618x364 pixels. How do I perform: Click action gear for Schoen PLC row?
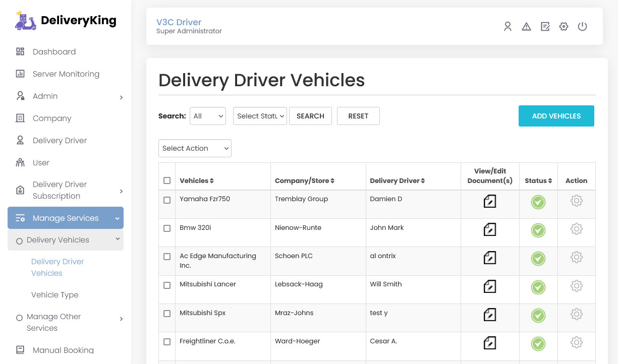pos(577,257)
